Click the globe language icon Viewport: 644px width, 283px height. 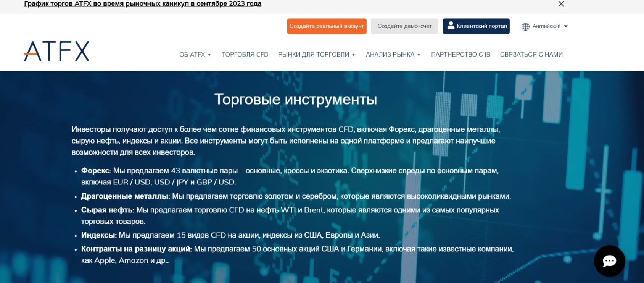coord(525,26)
